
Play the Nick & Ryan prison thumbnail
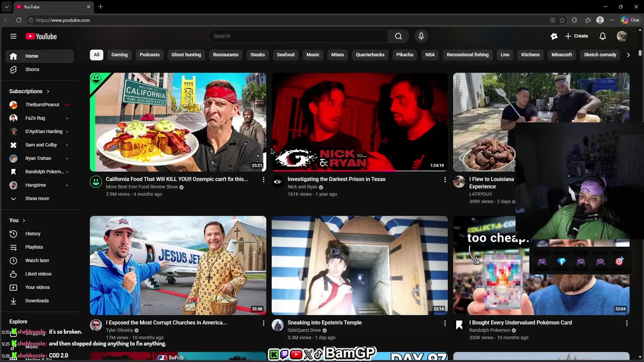359,122
